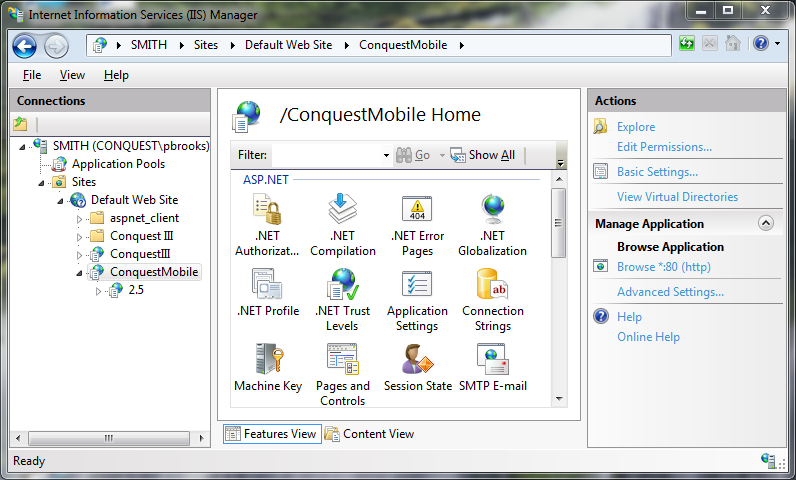
Task: Open the Application Settings feature
Action: [417, 300]
